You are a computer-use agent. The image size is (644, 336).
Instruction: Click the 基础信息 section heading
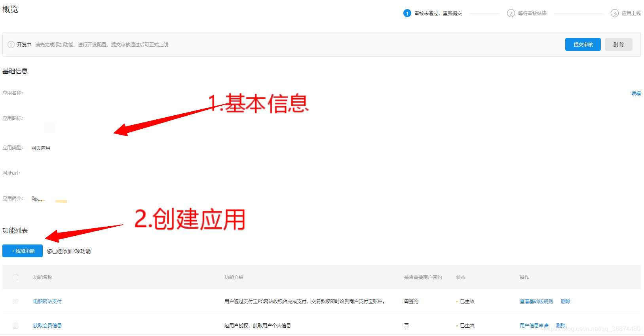pos(15,71)
